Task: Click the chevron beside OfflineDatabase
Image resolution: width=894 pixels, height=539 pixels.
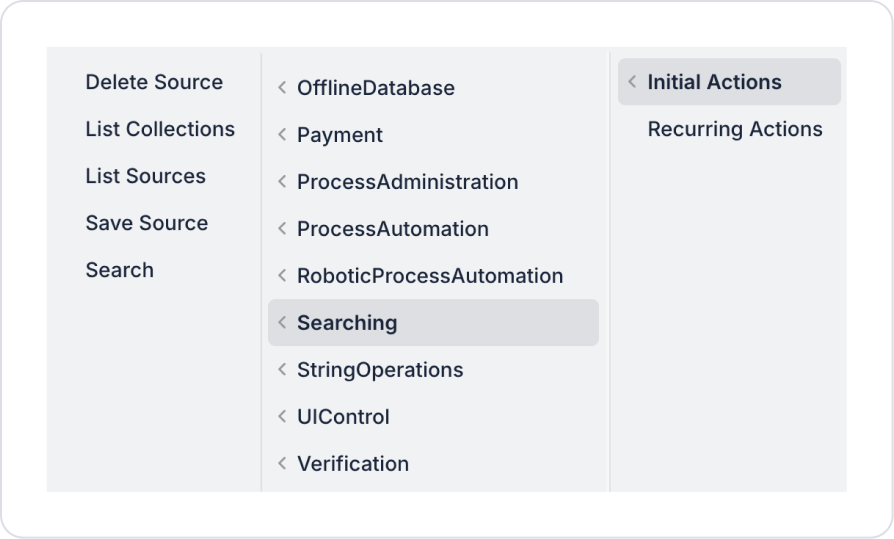Action: click(282, 87)
